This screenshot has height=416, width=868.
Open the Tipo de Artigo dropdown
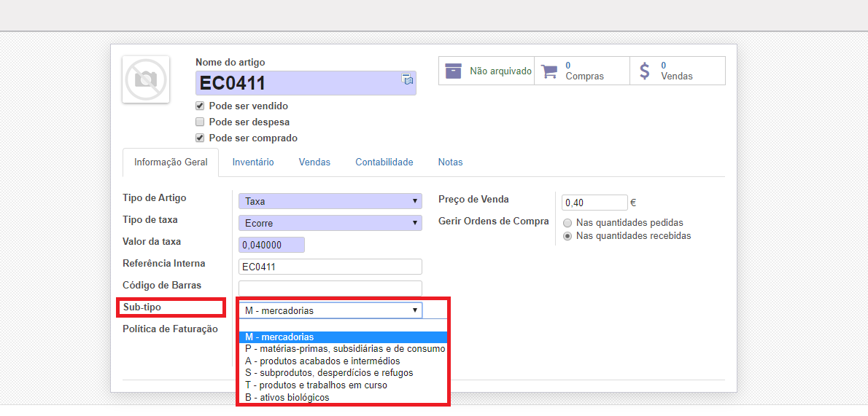click(x=330, y=201)
